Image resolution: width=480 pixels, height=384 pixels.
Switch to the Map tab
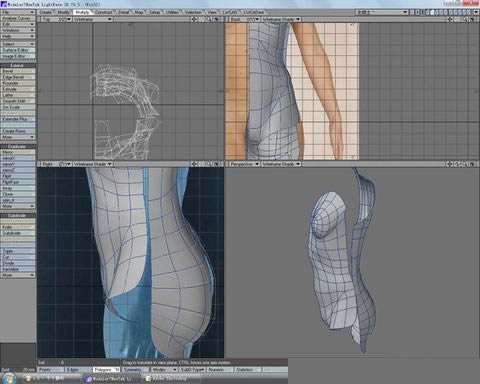[x=139, y=12]
